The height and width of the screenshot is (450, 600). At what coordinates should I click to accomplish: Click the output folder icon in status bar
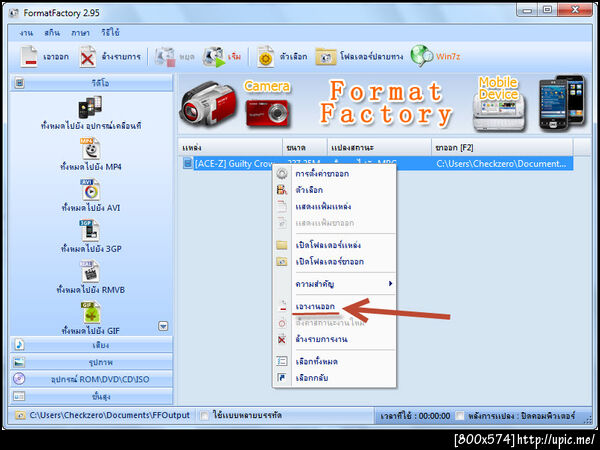pos(20,415)
